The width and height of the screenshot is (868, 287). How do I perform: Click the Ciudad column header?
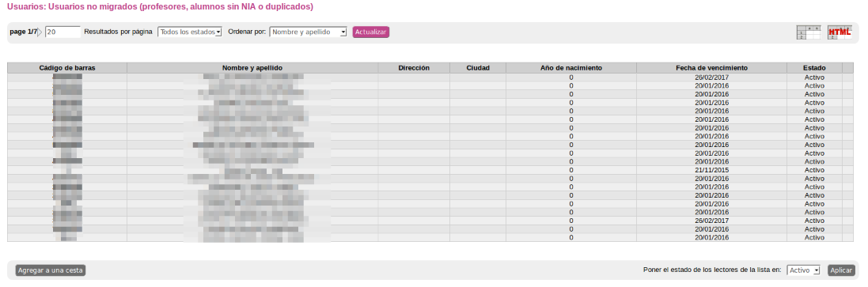pos(478,67)
